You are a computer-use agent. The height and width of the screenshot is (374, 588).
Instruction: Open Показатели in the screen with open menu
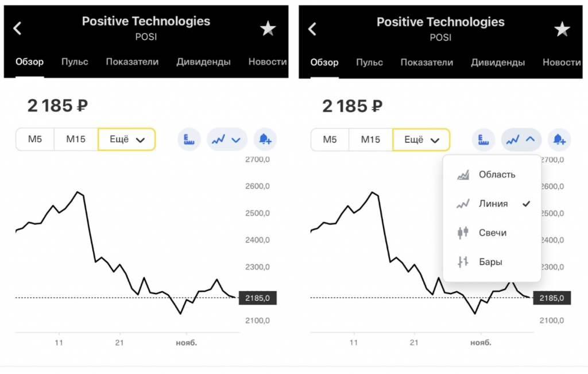427,62
